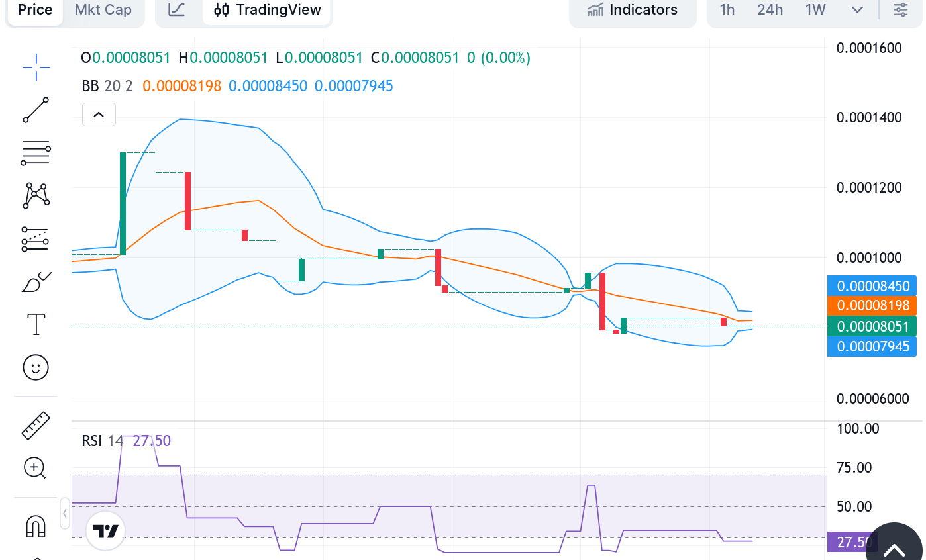Click the 0.0001600 price axis label
926x560 pixels.
click(x=869, y=48)
